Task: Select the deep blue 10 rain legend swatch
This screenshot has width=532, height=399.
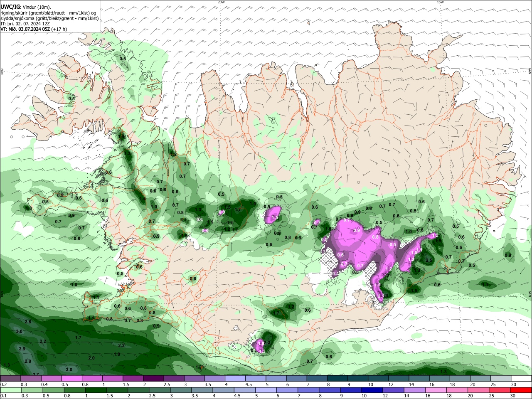Action: point(372,390)
